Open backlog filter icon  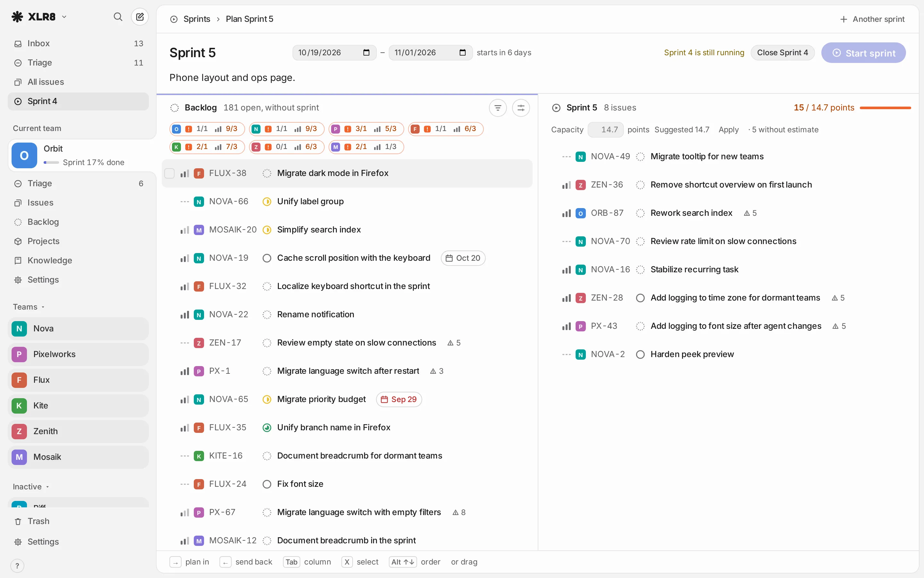(x=498, y=108)
